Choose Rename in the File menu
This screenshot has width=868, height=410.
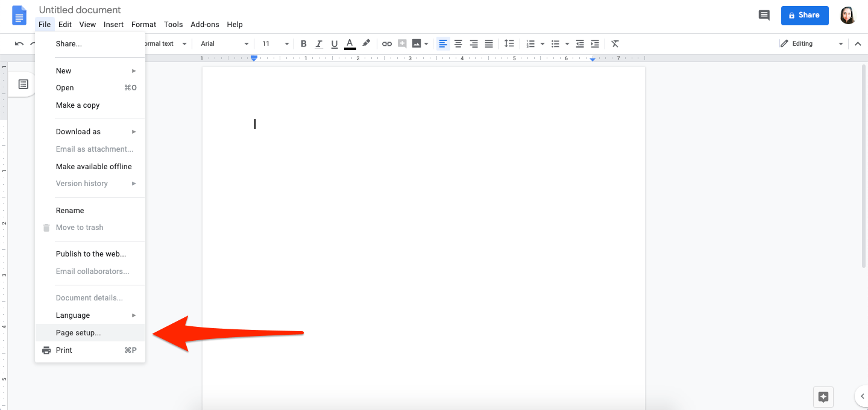click(x=90, y=211)
